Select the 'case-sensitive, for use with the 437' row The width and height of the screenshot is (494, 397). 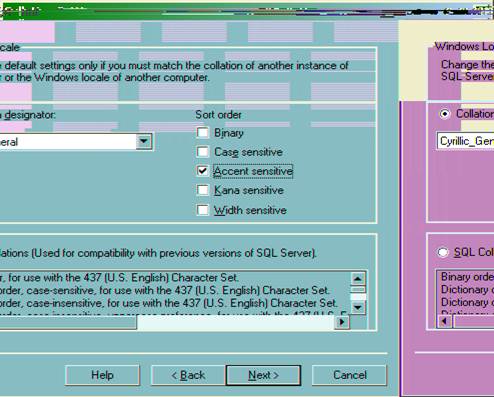coord(174,290)
